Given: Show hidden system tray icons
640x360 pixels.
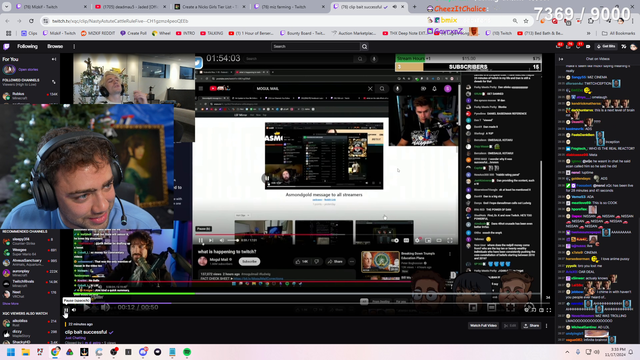Looking at the screenshot, I should [567, 352].
